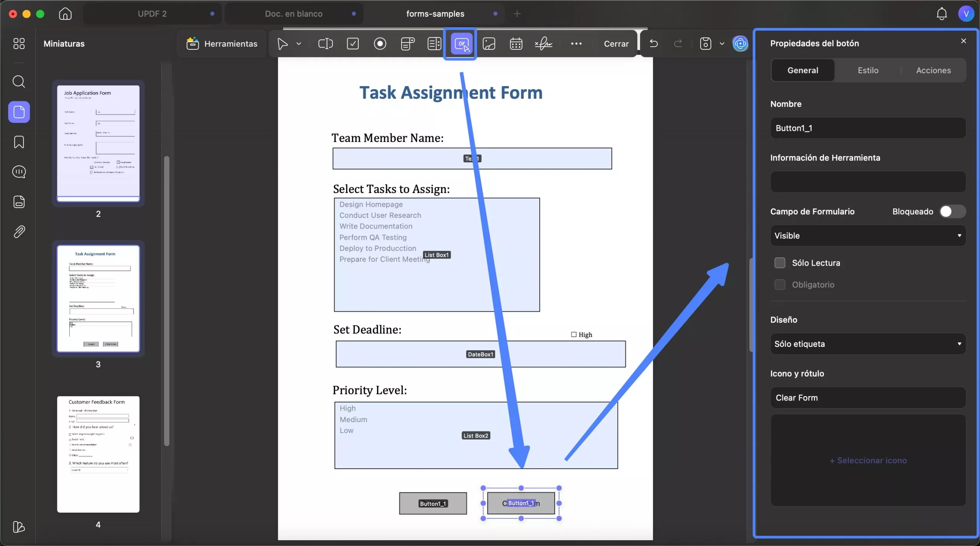Check the Obligatorio checkbox
This screenshot has height=546, width=980.
click(780, 284)
